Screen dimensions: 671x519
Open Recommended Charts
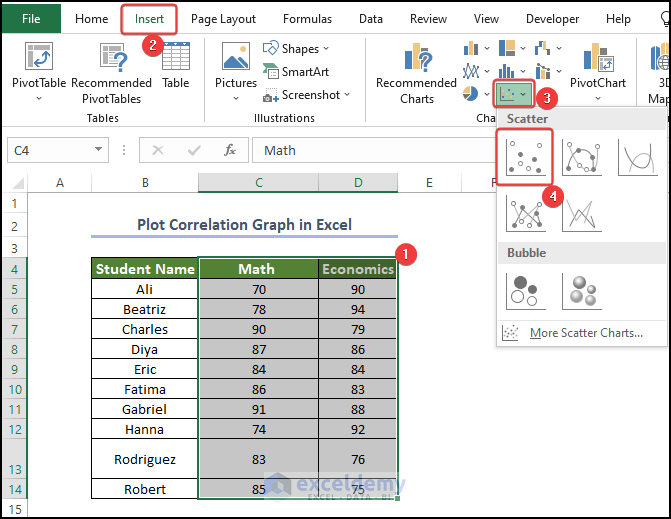(x=416, y=73)
